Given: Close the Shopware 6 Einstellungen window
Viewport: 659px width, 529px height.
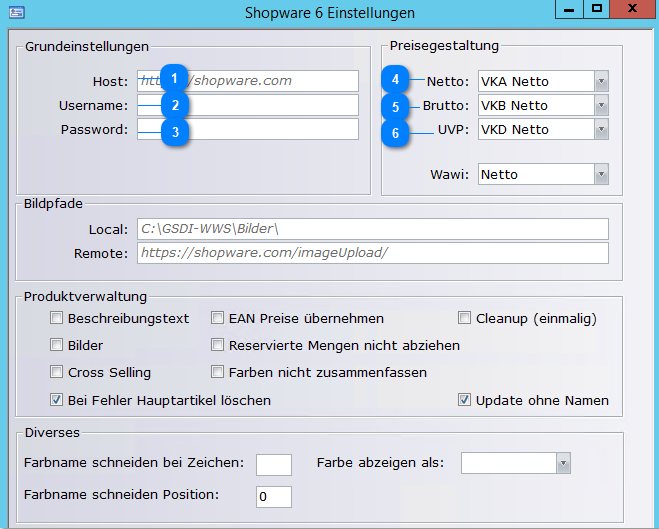Looking at the screenshot, I should pos(632,9).
